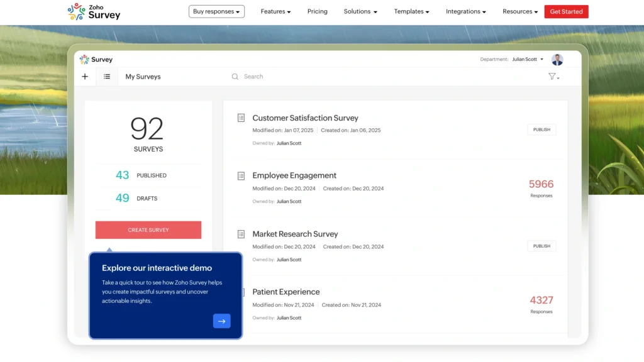Expand the Features menu
This screenshot has height=362, width=644.
[275, 11]
